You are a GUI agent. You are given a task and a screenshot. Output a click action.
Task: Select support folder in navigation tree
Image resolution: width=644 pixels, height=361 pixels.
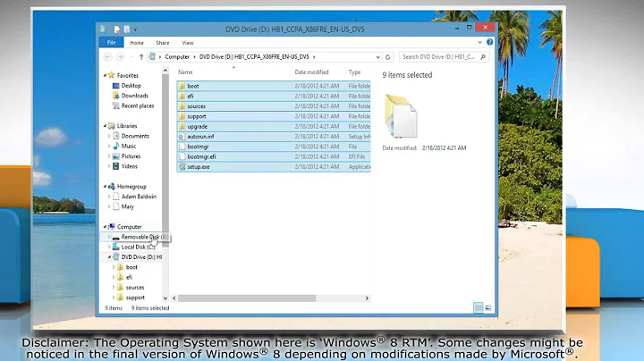(x=135, y=298)
